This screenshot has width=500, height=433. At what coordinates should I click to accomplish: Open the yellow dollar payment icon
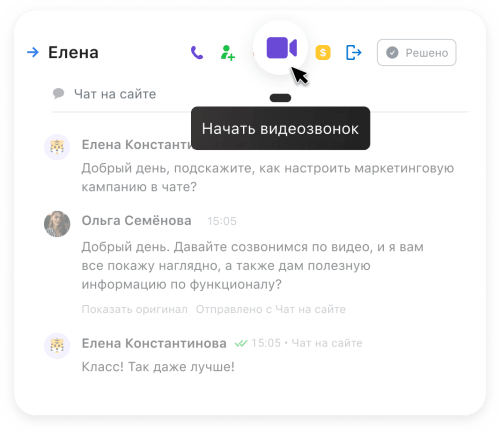click(323, 53)
